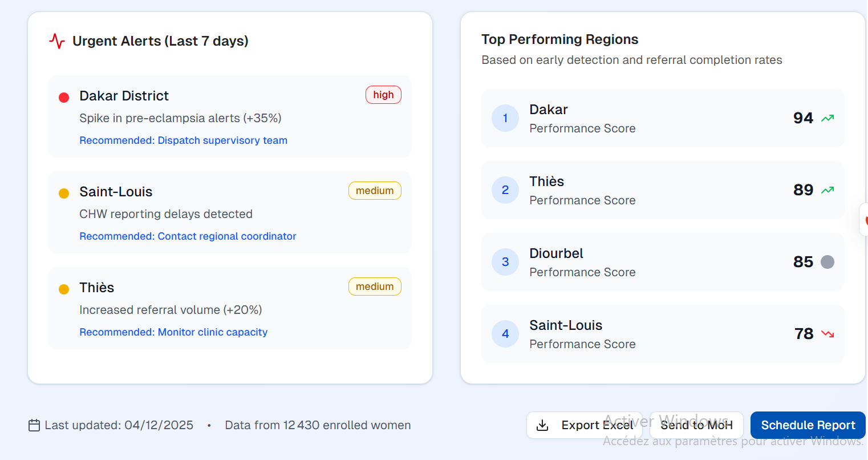Click the download icon on Export Excel
This screenshot has width=868, height=460.
pyautogui.click(x=542, y=426)
